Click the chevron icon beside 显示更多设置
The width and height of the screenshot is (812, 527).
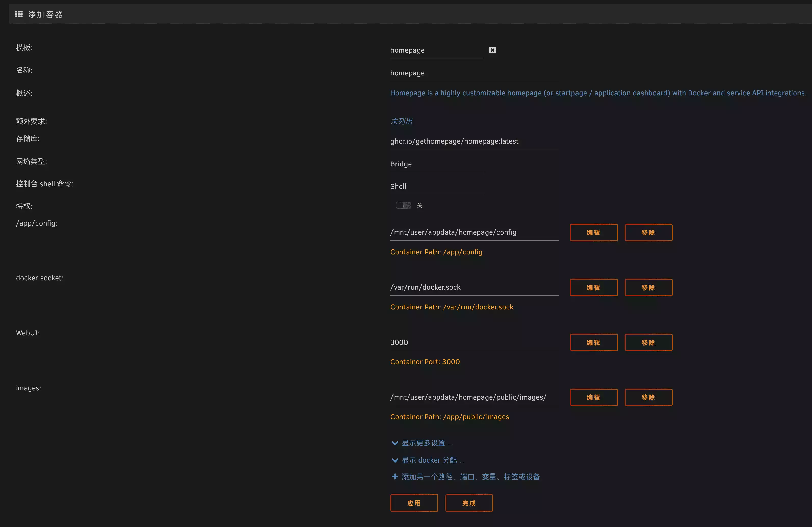click(395, 443)
